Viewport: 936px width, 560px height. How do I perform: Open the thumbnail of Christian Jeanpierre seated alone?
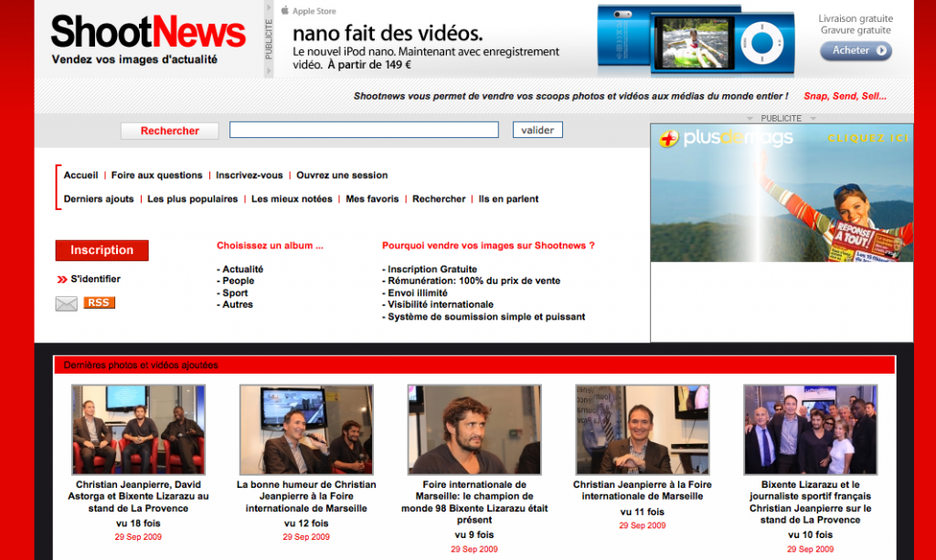coord(643,429)
